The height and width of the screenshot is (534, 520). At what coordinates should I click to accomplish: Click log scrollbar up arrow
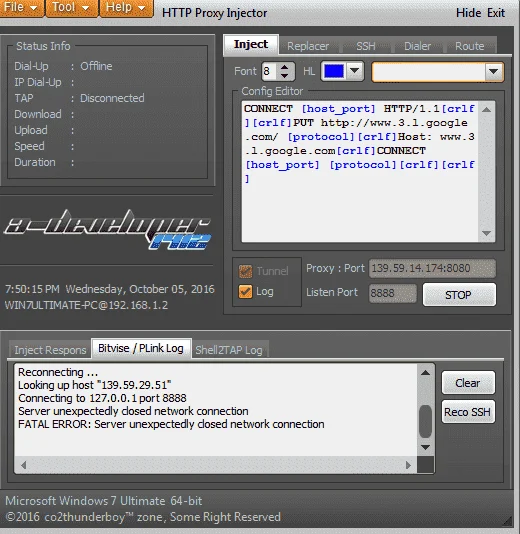[425, 373]
